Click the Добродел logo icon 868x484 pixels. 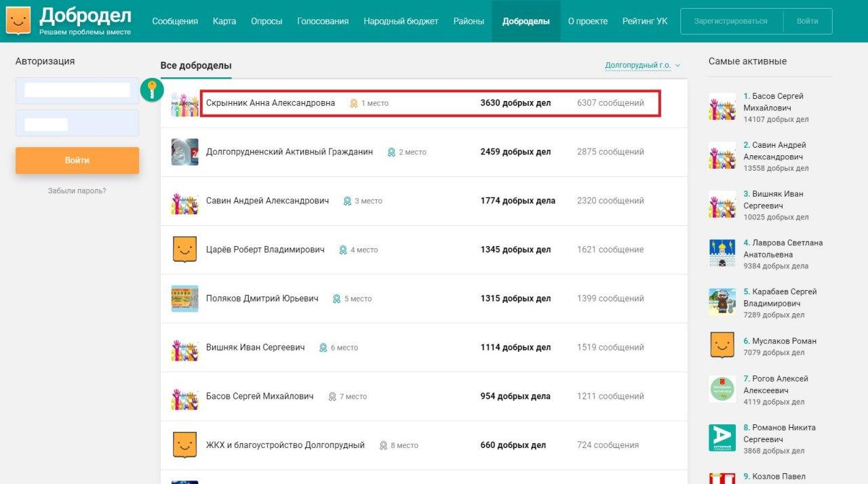(18, 20)
